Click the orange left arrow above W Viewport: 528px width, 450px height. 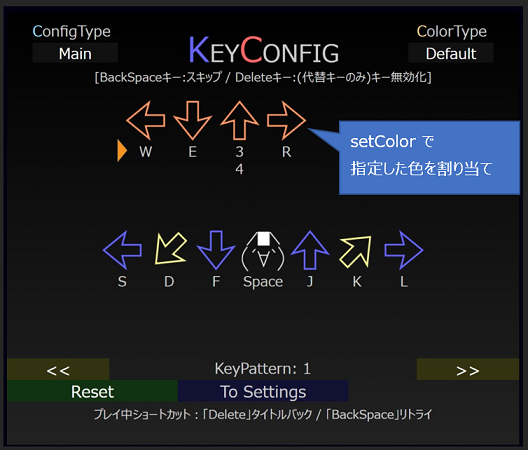coord(146,120)
